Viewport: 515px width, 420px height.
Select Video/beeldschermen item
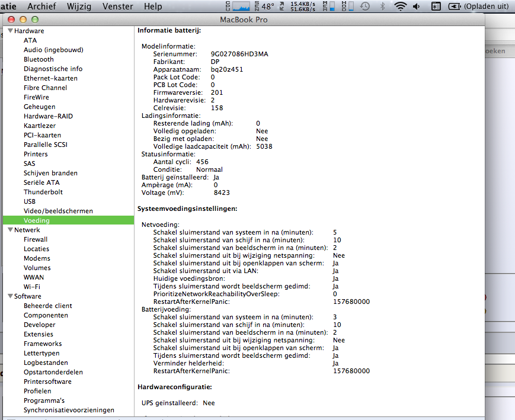point(58,211)
